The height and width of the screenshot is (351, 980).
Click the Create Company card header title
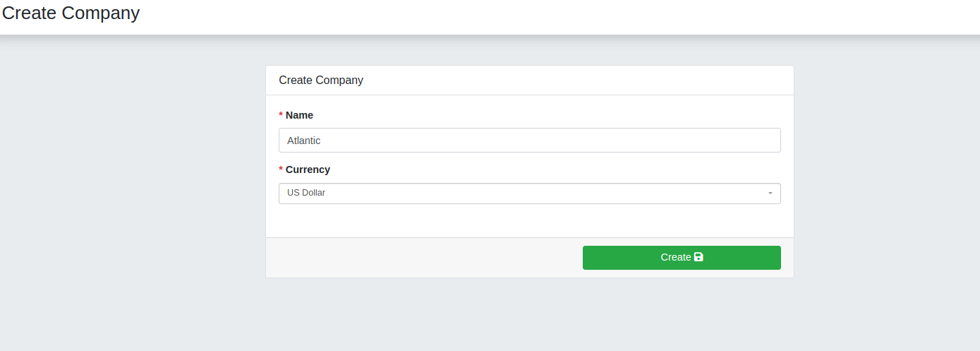click(321, 81)
